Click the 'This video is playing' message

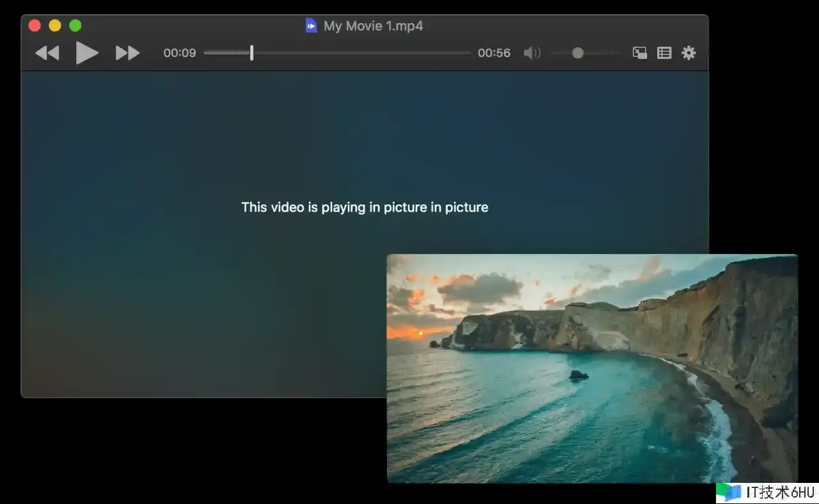click(365, 207)
